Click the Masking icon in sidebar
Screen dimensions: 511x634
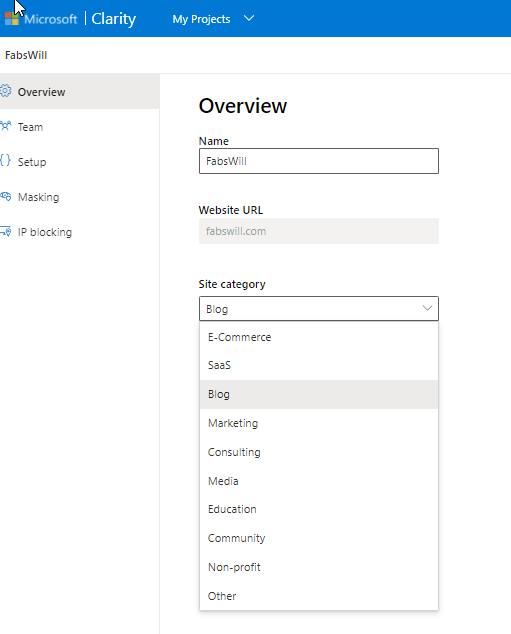click(6, 197)
